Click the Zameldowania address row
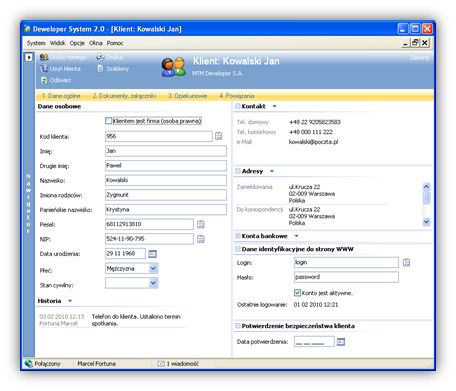Screen dimensions: 456x391 312,194
